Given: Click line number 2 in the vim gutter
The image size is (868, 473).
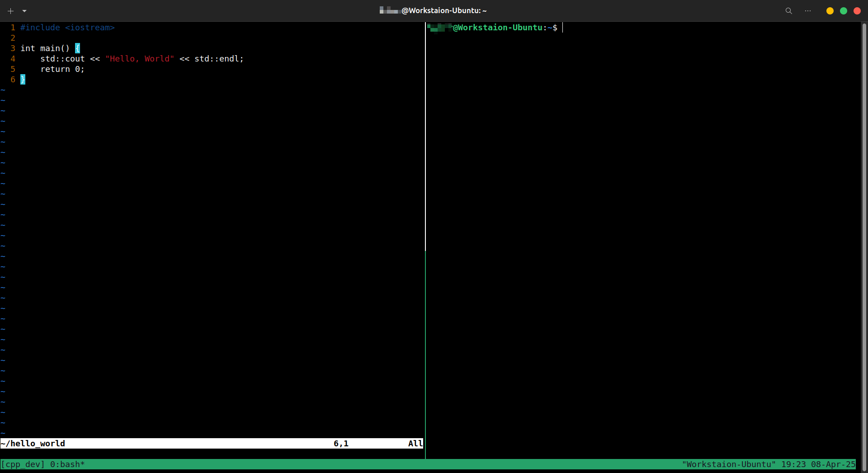Looking at the screenshot, I should (x=13, y=38).
